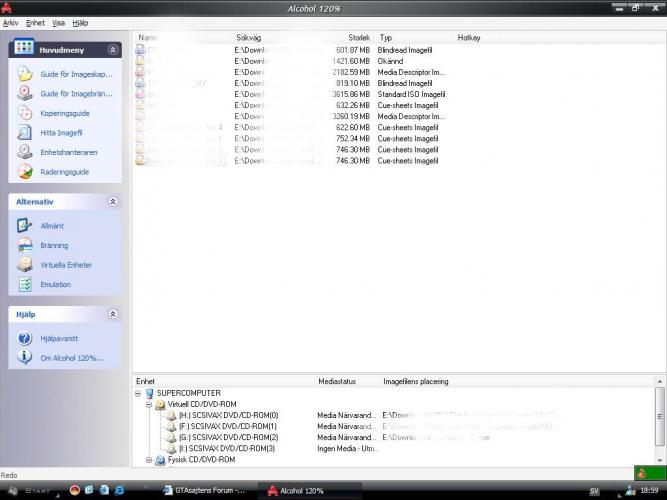Toggle the Fysisk CD/DVD-ROM tree expander

click(x=149, y=460)
